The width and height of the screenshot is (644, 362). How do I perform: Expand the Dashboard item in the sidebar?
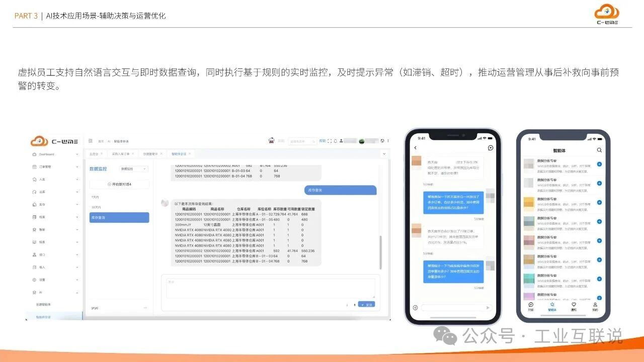(48, 154)
